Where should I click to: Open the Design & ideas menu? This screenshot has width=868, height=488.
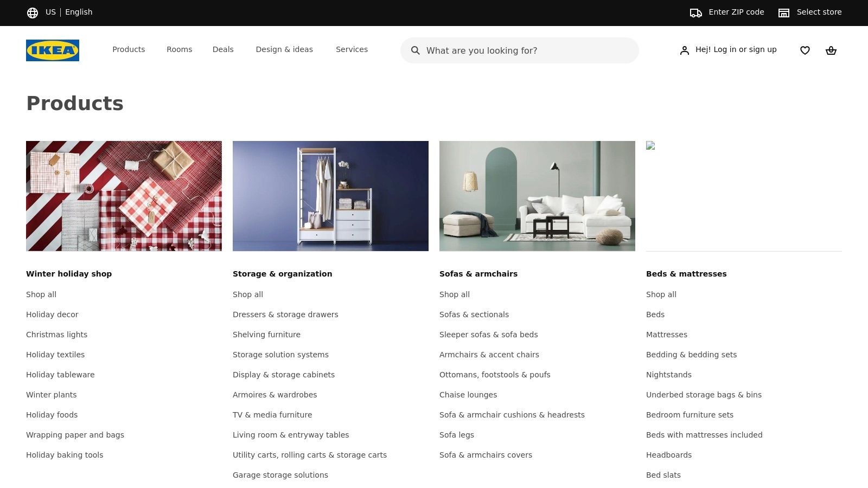tap(284, 49)
